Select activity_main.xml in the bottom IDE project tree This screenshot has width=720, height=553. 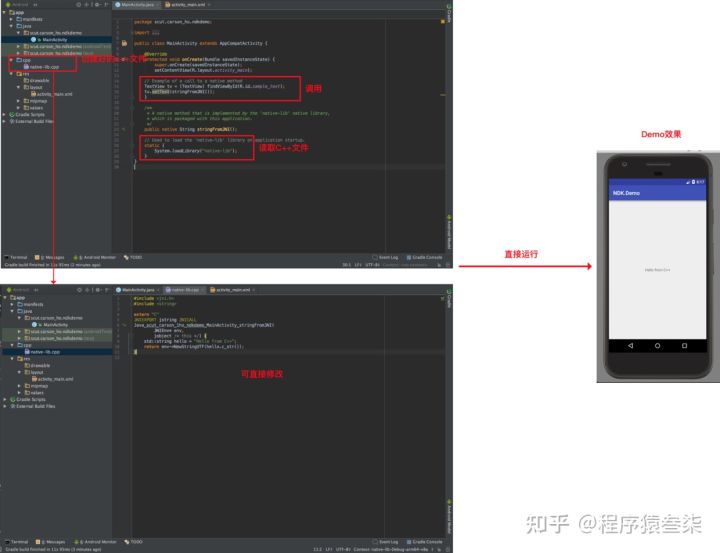click(x=52, y=379)
